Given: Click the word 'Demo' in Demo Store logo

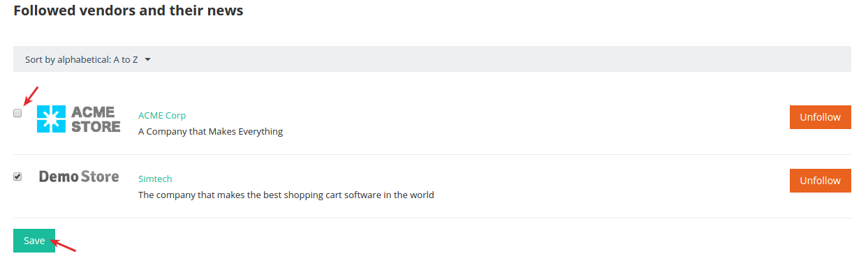Looking at the screenshot, I should [58, 176].
